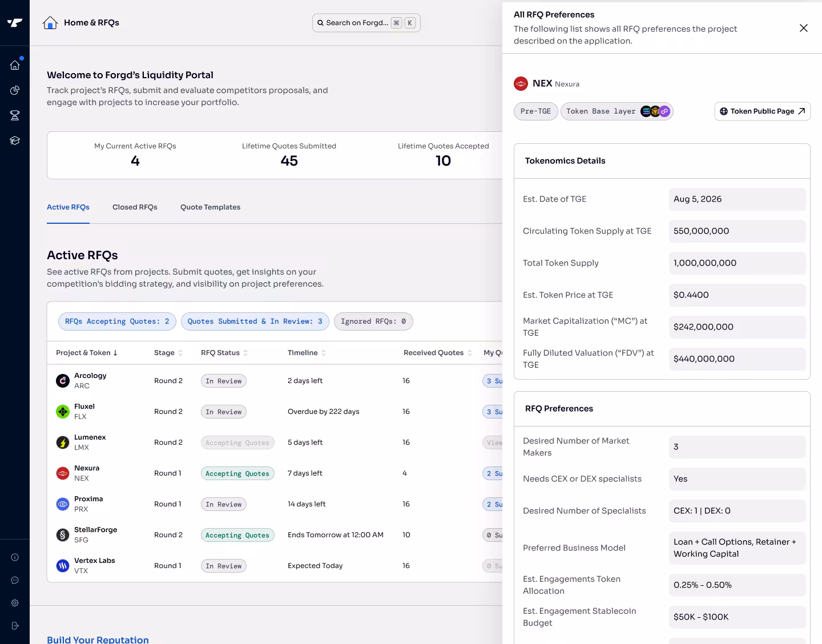Go to the home icon in sidebar
This screenshot has width=822, height=644.
pyautogui.click(x=15, y=65)
